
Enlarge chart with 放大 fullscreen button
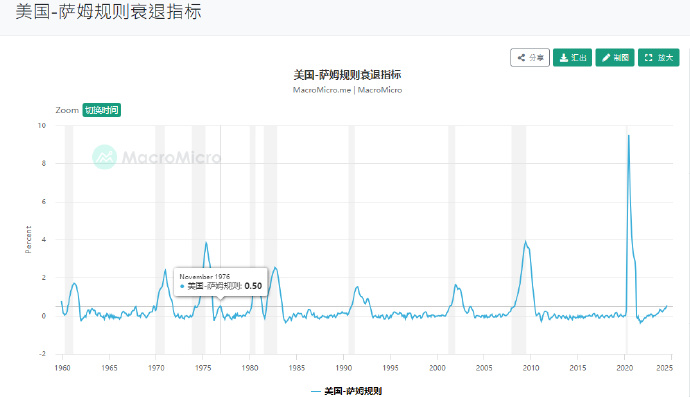[x=659, y=58]
